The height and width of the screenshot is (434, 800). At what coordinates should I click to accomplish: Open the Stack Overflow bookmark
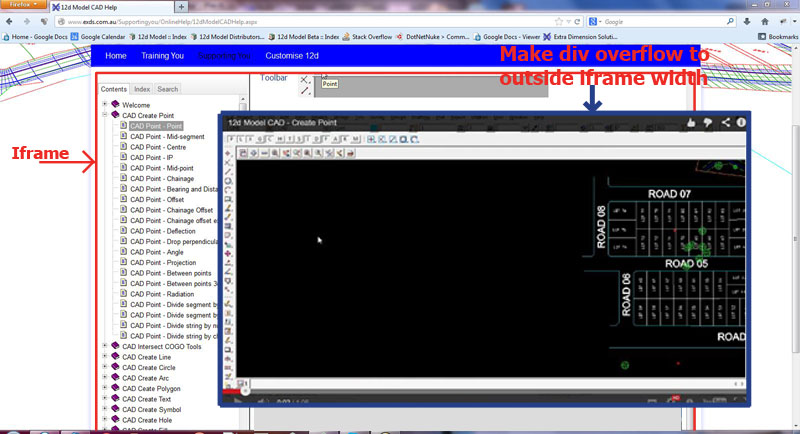[367, 37]
